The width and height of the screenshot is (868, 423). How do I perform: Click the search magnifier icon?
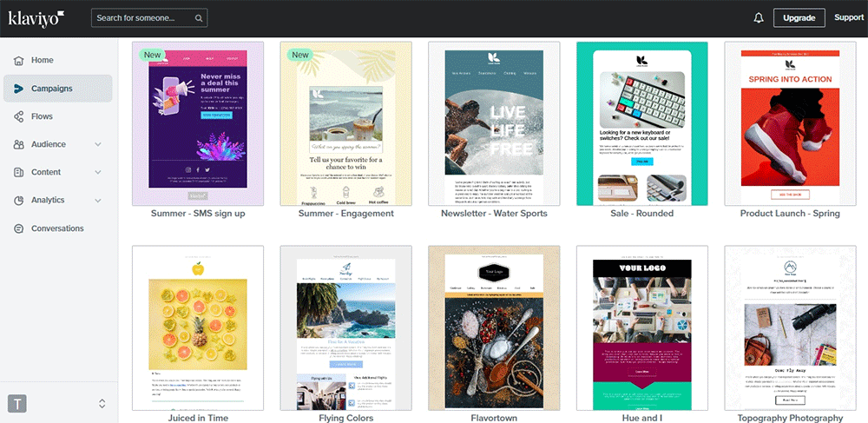pyautogui.click(x=199, y=17)
